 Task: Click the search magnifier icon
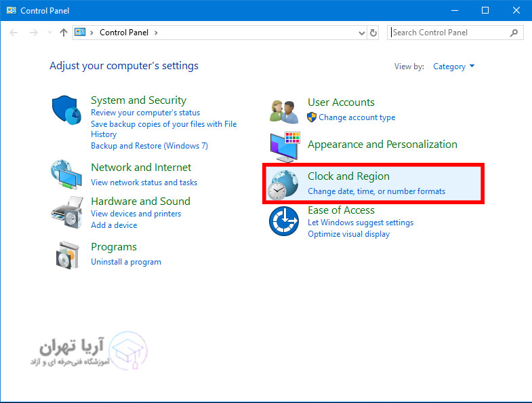pos(514,33)
